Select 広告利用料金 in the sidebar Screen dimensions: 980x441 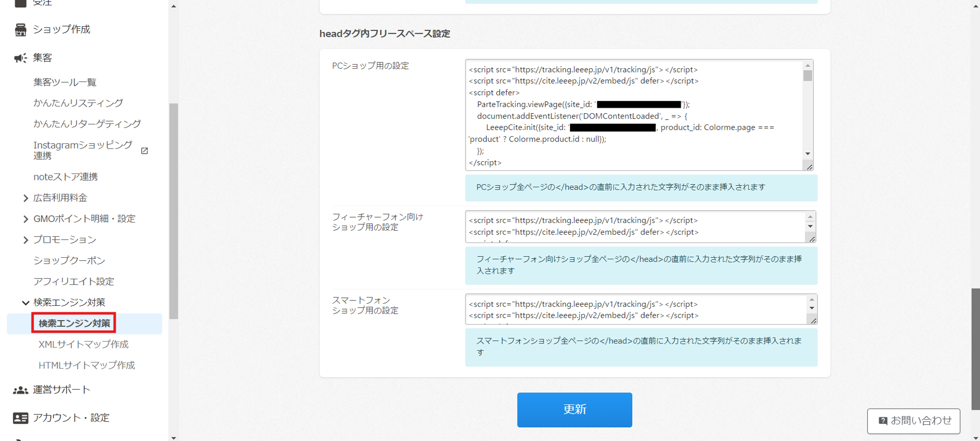pyautogui.click(x=60, y=198)
